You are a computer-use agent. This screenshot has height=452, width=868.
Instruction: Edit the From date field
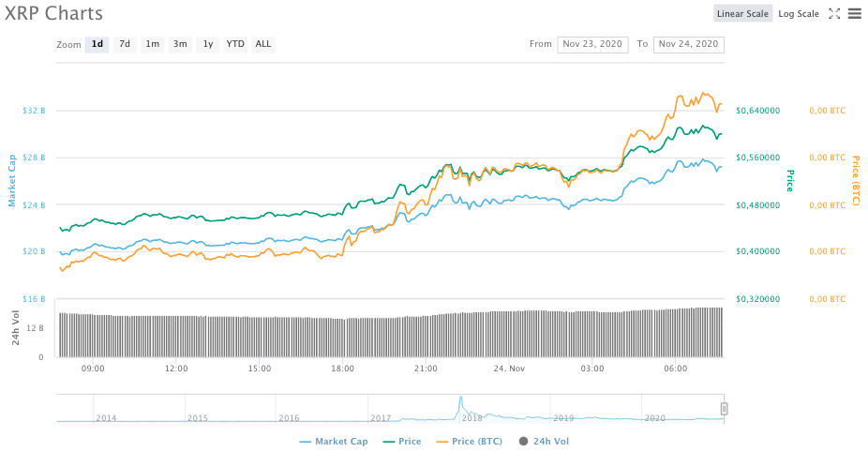coord(592,44)
